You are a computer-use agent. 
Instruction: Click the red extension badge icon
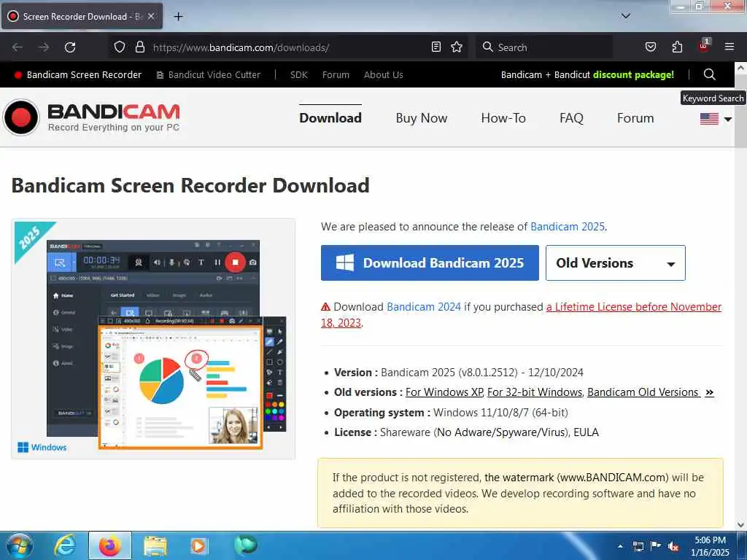[x=703, y=47]
